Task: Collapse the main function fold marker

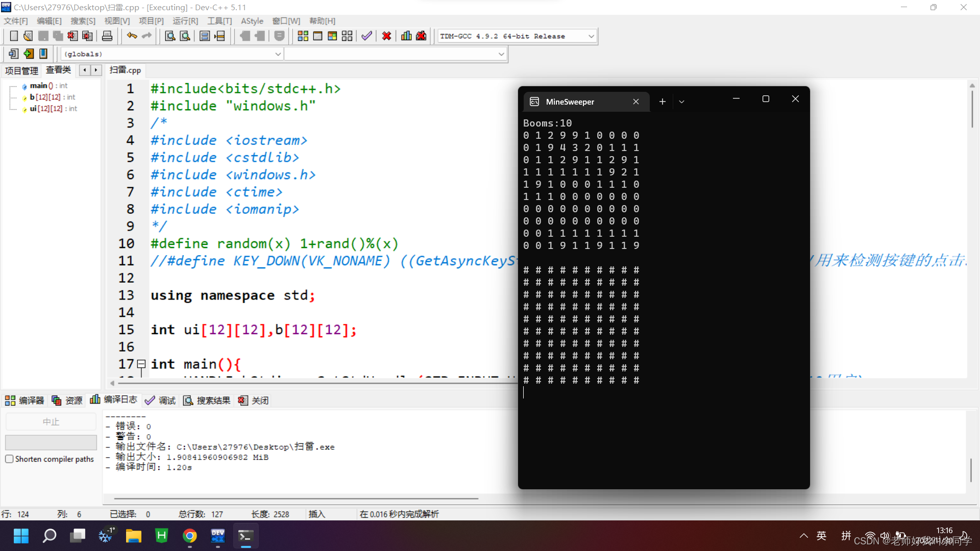Action: 141,364
